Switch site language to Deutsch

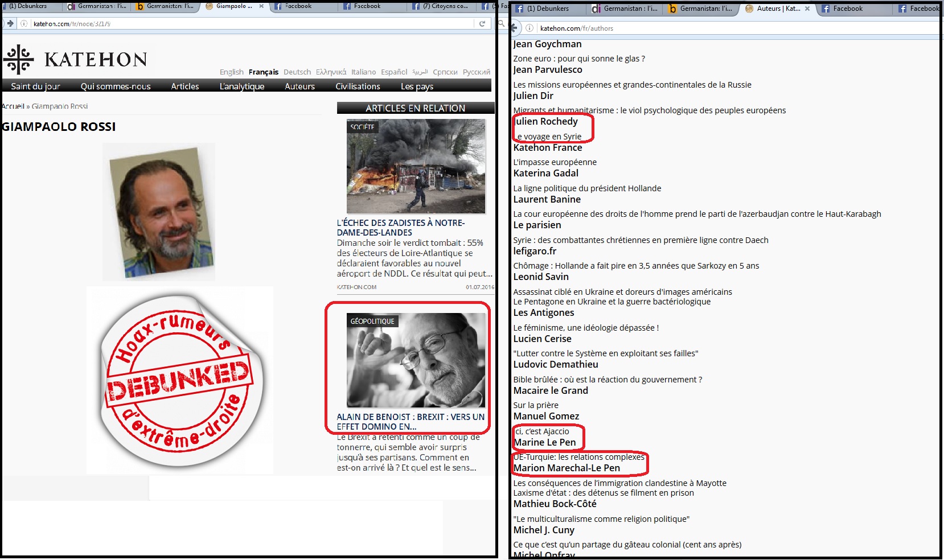coord(297,72)
